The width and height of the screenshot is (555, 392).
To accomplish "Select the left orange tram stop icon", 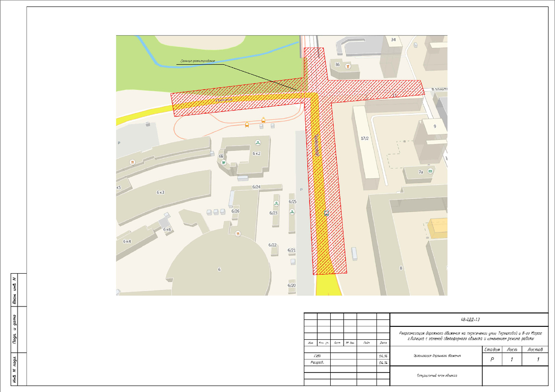I will pos(247,124).
